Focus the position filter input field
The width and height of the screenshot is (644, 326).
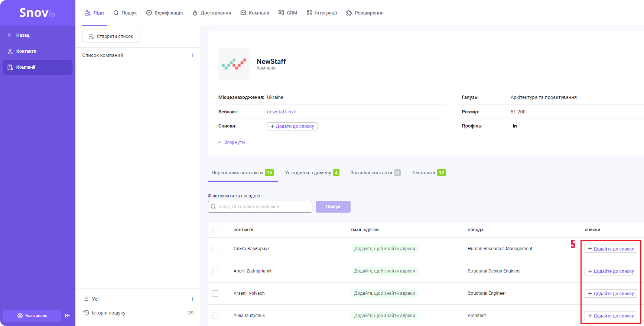260,207
